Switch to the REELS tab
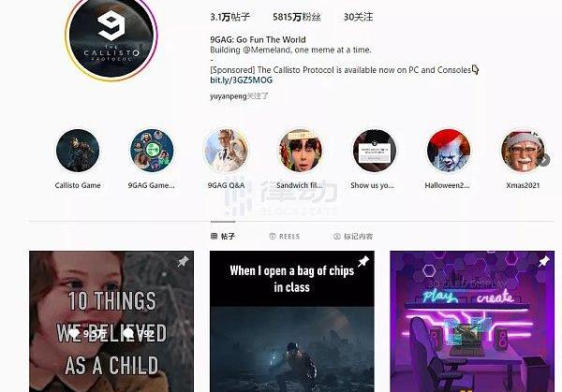Image resolution: width=562 pixels, height=392 pixels. pos(284,237)
